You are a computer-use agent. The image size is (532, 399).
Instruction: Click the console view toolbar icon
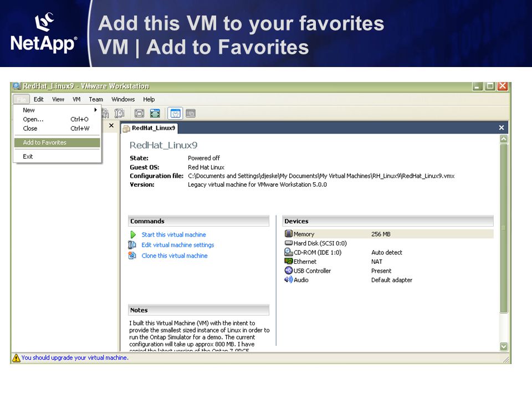[x=191, y=113]
